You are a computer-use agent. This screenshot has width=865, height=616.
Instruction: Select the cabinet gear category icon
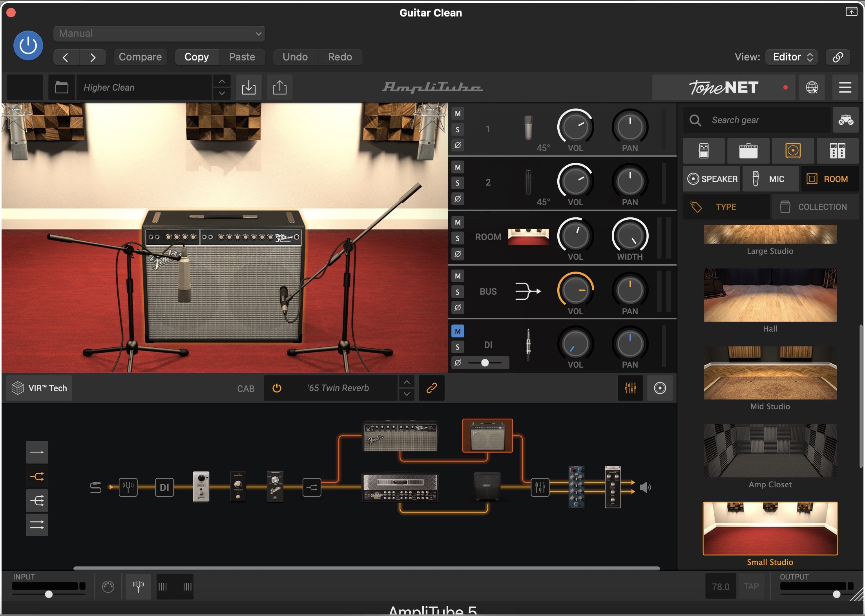click(x=793, y=151)
